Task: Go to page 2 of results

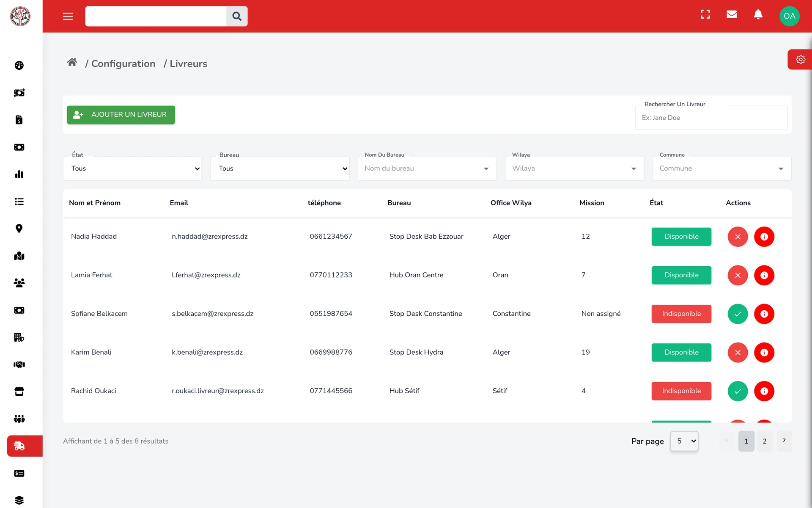Action: tap(765, 441)
